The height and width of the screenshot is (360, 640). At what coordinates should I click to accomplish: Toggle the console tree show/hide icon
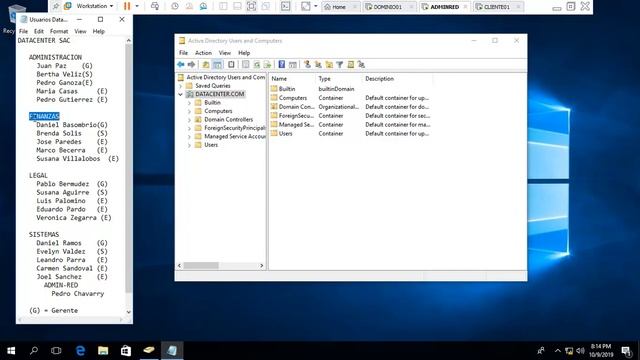218,64
